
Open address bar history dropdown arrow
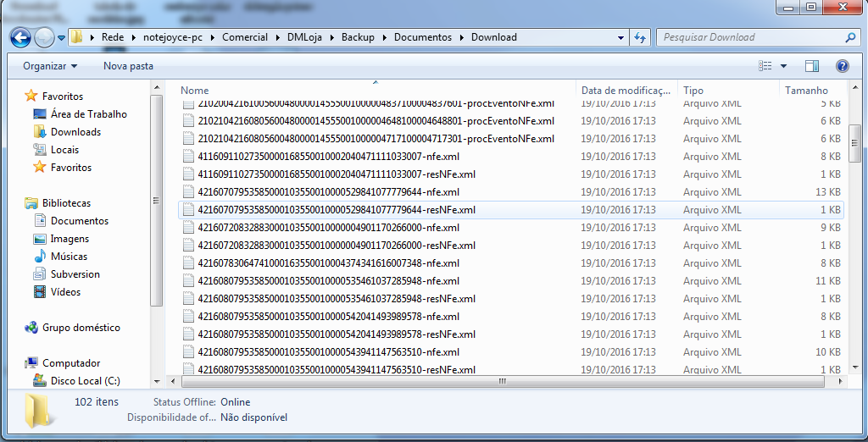pos(621,37)
